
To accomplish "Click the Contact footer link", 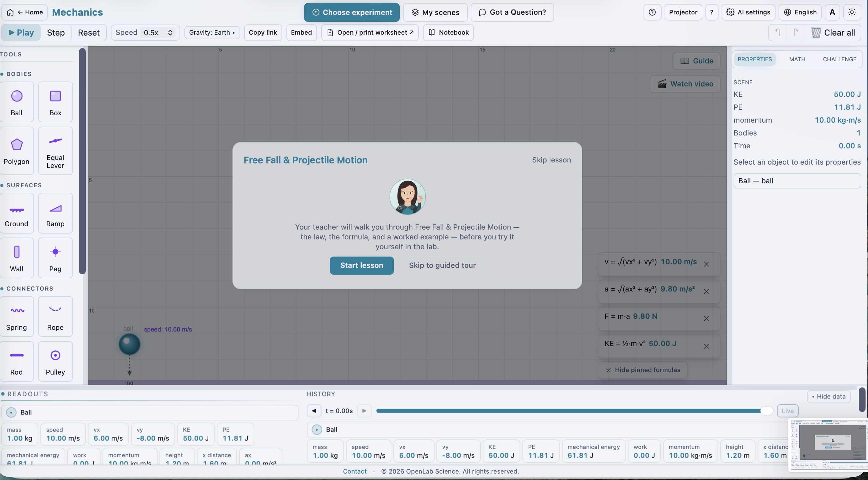I will (x=354, y=471).
